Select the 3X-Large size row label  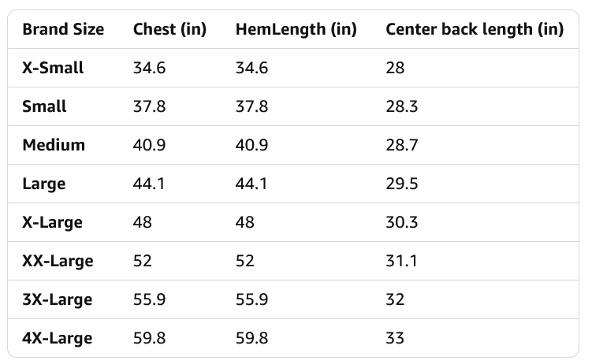(x=57, y=299)
